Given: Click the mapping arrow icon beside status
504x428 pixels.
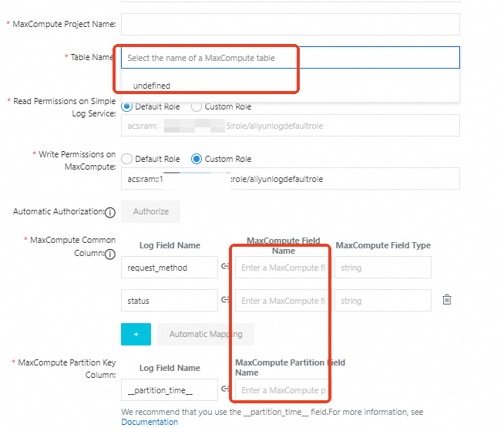Looking at the screenshot, I should tap(225, 299).
